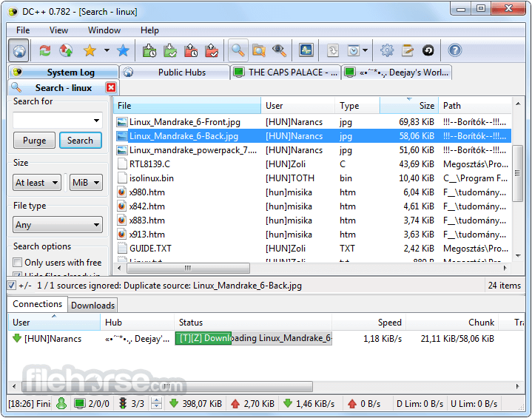Switch to the Public Hubs tab

(x=175, y=73)
